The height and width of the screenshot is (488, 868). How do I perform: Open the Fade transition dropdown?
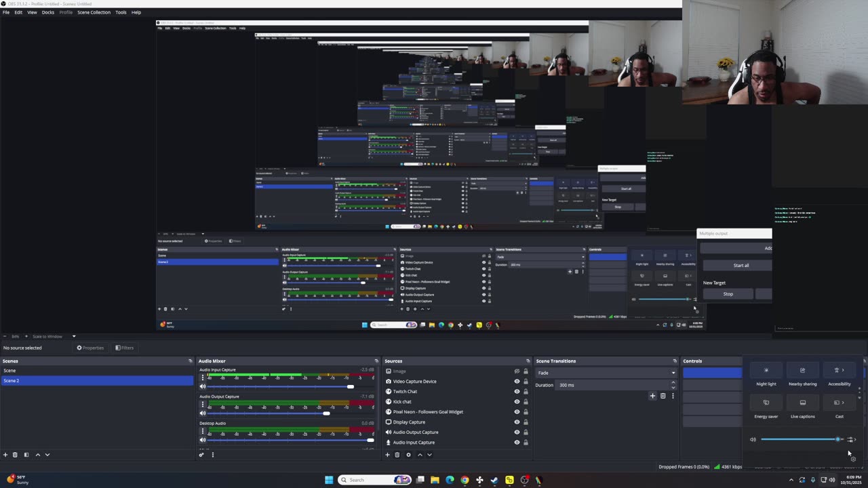(606, 373)
